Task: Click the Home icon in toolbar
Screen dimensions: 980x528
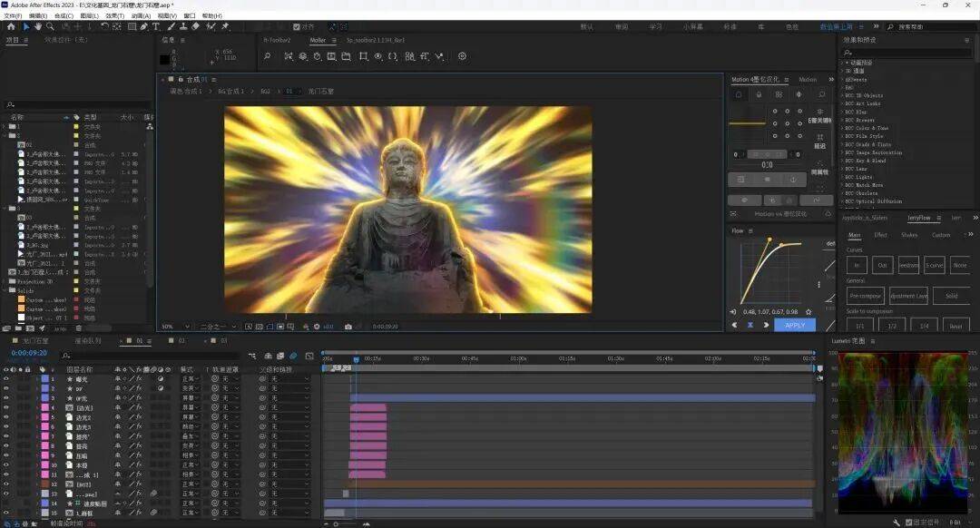Action: pyautogui.click(x=11, y=26)
